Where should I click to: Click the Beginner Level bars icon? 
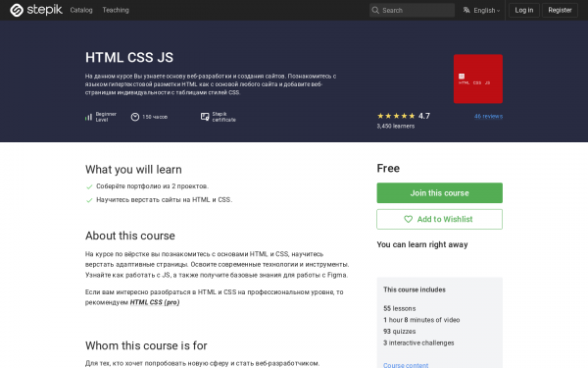[88, 117]
